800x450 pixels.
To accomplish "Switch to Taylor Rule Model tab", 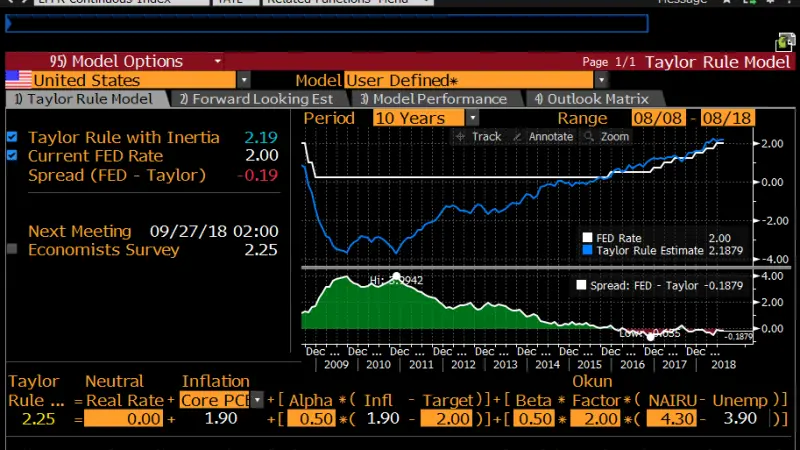I will click(84, 99).
